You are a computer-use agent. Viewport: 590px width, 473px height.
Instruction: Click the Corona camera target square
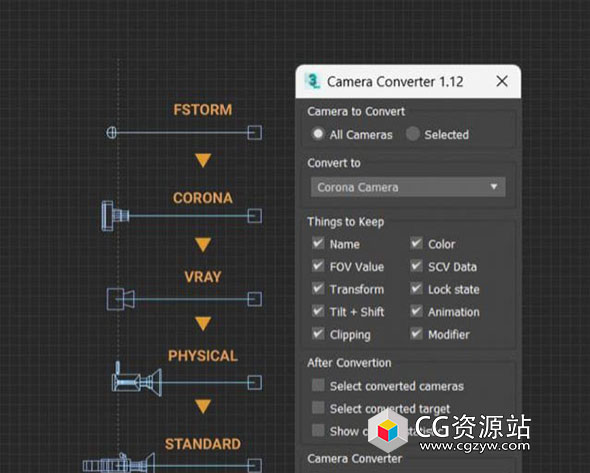pos(254,216)
